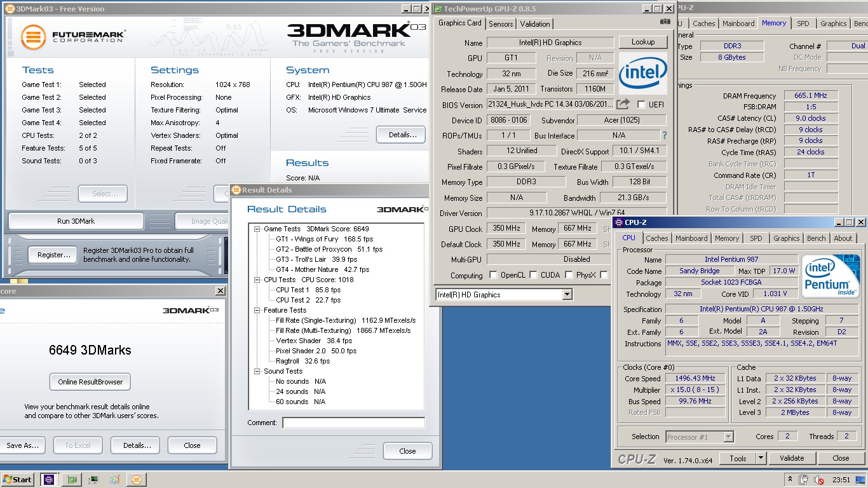Select the GT4 - Mother Nature row
The image size is (868, 488).
tap(322, 269)
